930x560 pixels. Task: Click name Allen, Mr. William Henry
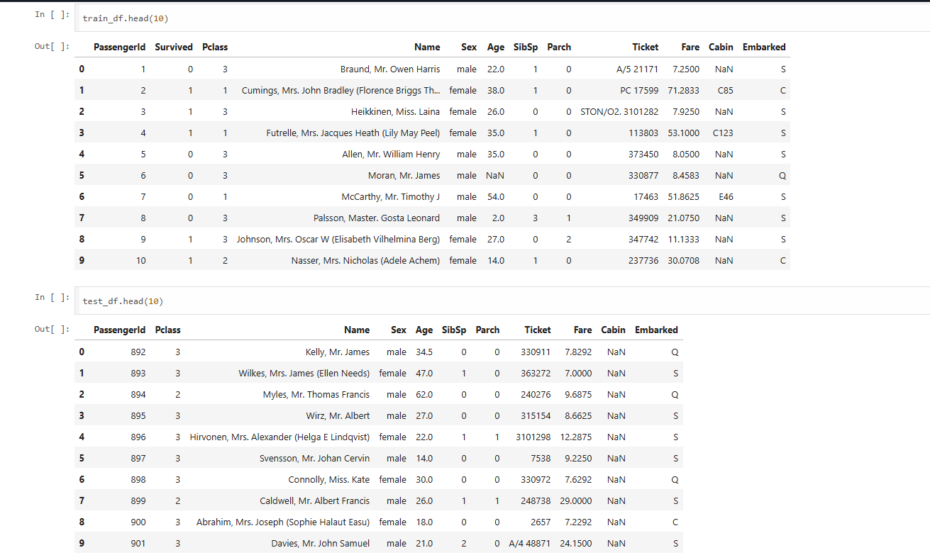point(392,155)
